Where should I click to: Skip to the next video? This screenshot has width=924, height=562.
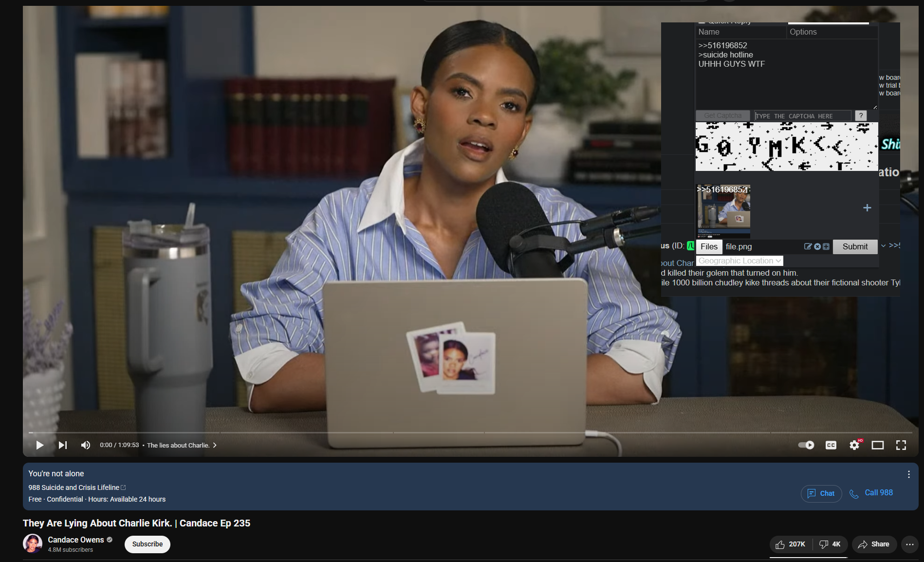[63, 445]
